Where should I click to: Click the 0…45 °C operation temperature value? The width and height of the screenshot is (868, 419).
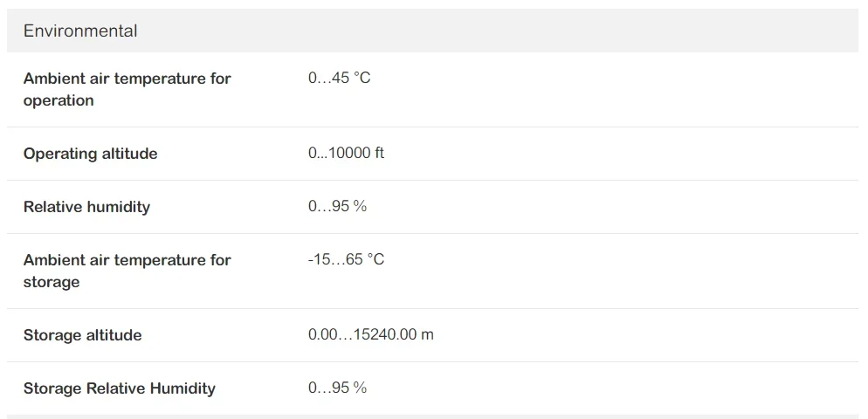pos(340,78)
